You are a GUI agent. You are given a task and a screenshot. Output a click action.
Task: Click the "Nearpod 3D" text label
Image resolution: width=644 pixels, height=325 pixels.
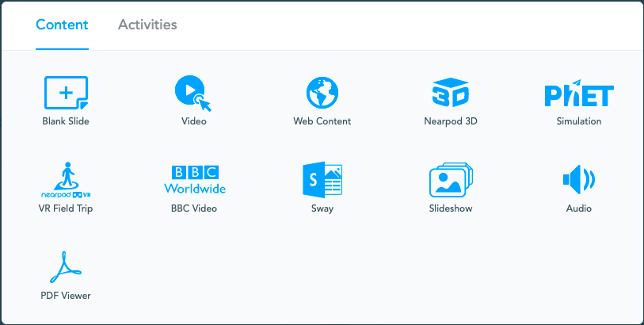pyautogui.click(x=451, y=121)
